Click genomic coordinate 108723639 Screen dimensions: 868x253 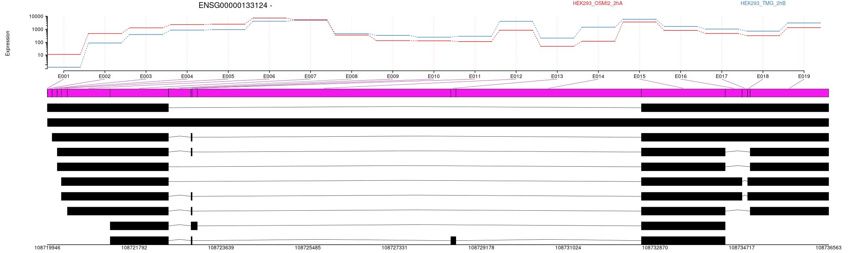(221, 248)
